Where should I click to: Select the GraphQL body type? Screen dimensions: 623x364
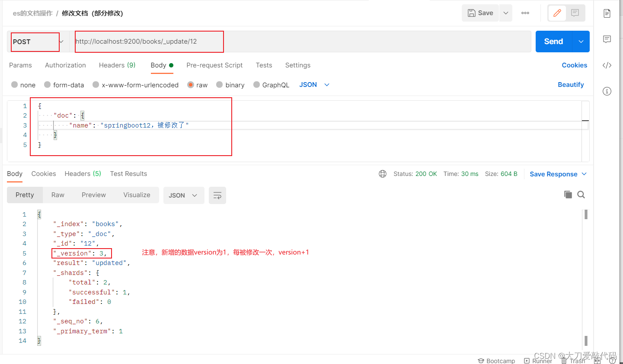click(272, 85)
